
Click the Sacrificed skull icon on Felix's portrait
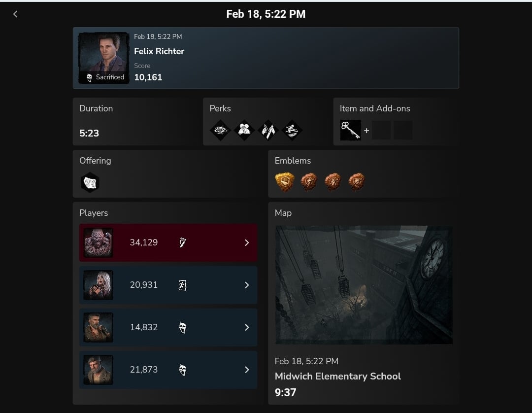pos(89,78)
